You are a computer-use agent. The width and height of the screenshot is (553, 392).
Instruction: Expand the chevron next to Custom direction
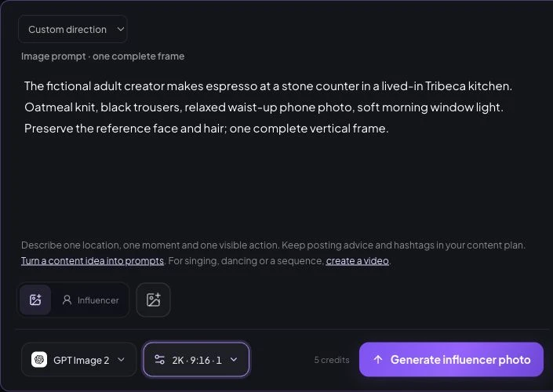point(121,29)
